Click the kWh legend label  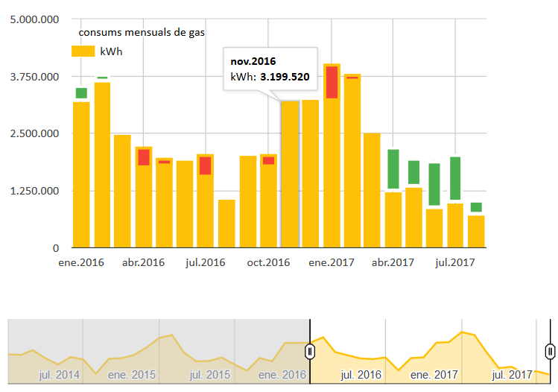(x=111, y=51)
